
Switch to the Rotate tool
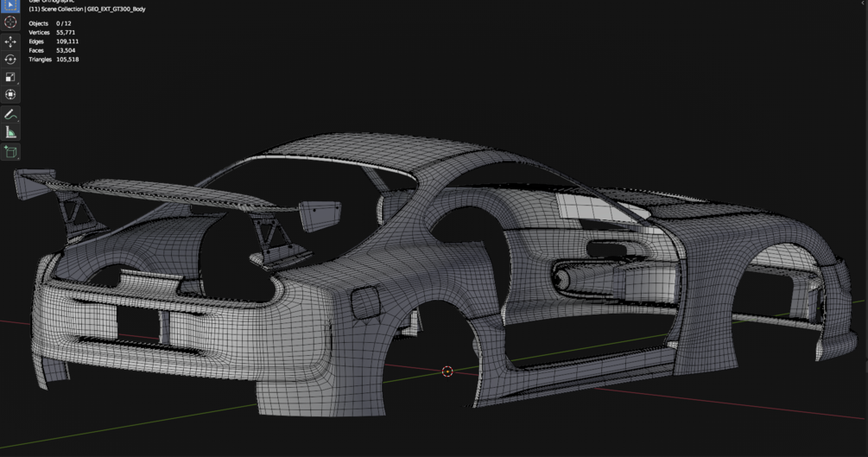click(x=10, y=60)
